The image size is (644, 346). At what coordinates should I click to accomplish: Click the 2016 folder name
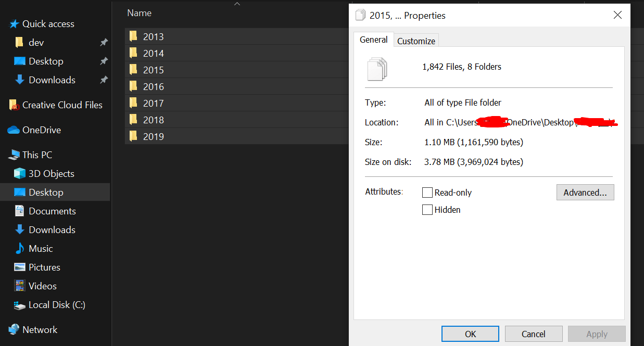[154, 86]
